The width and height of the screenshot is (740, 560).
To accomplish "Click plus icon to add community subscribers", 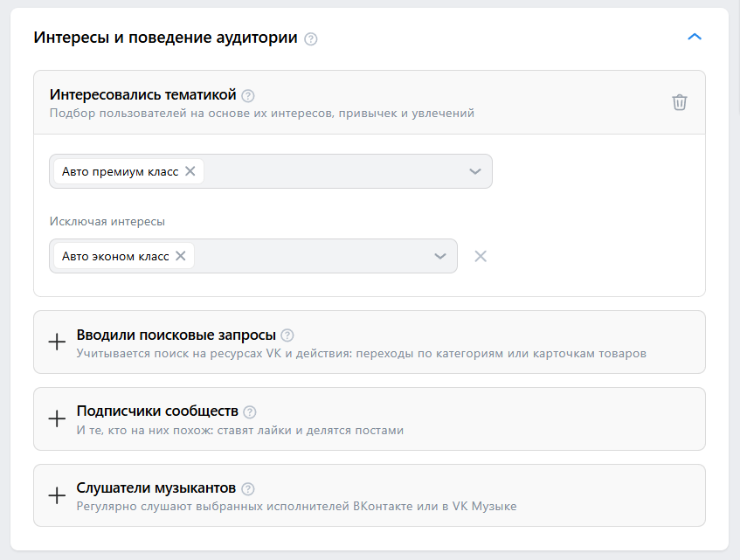I will pos(57,419).
